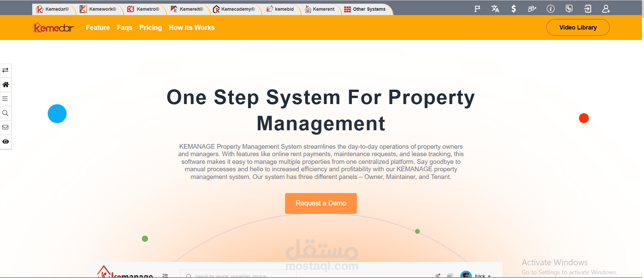The image size is (644, 278).
Task: Open the Kemerent tab
Action: tap(320, 9)
